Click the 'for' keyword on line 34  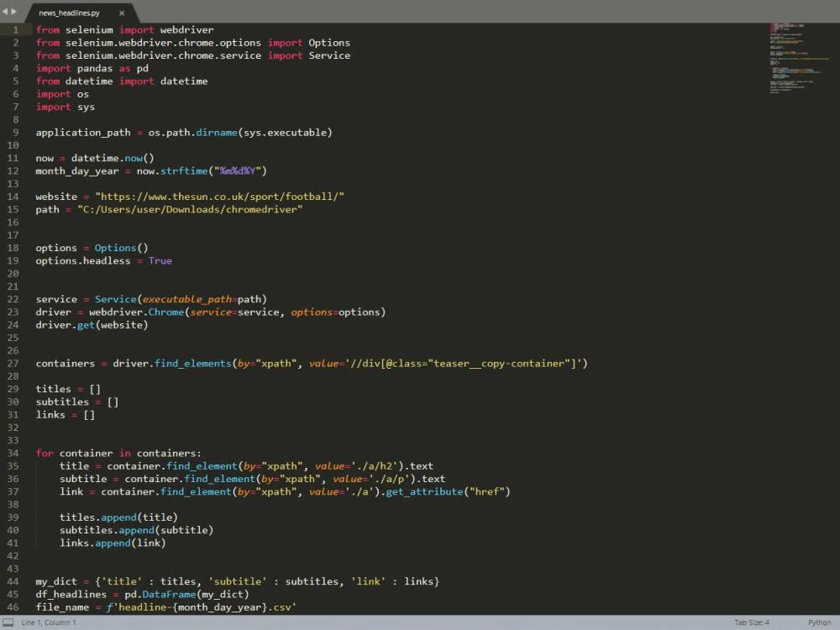pyautogui.click(x=45, y=454)
